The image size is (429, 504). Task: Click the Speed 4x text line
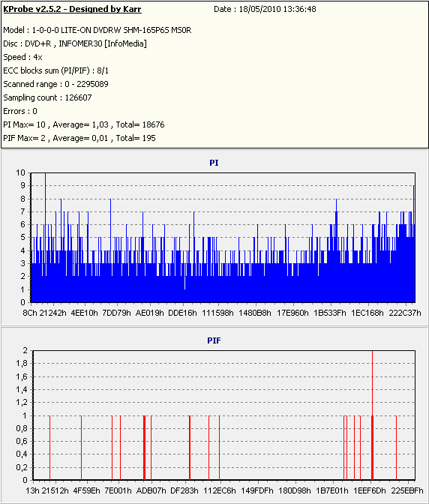click(22, 57)
